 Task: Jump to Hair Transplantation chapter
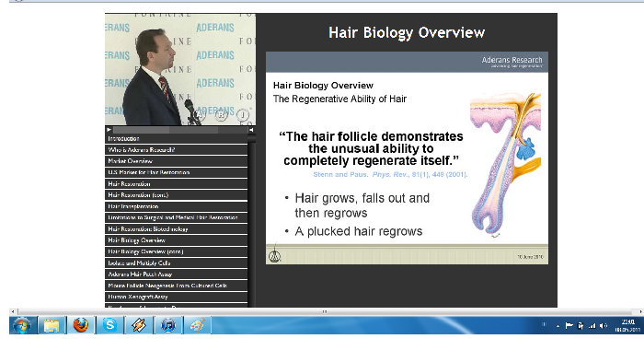[177, 206]
